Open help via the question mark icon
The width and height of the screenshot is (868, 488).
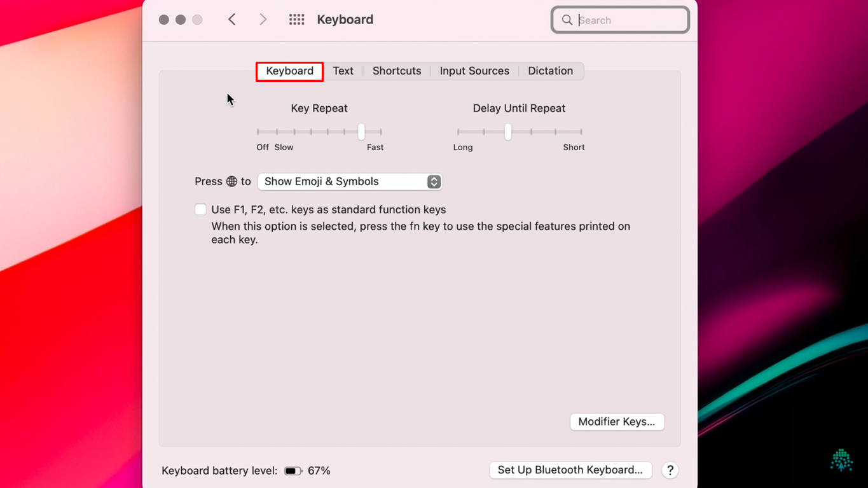tap(670, 470)
